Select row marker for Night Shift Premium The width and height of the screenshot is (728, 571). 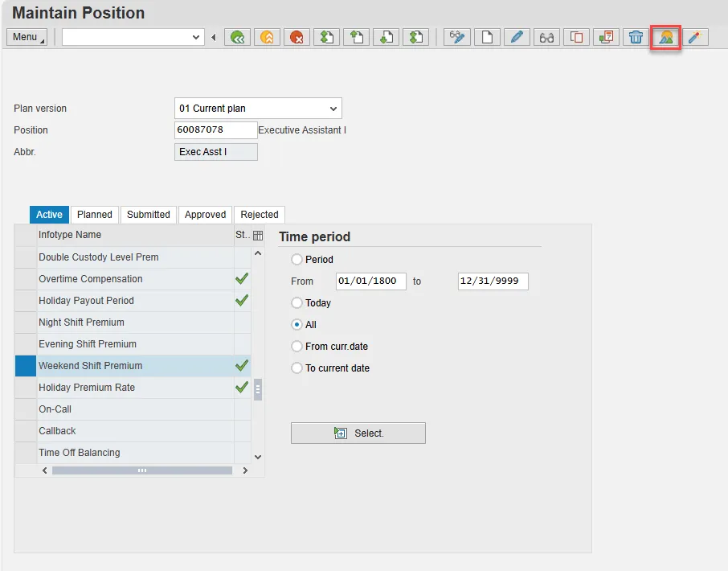[x=26, y=322]
